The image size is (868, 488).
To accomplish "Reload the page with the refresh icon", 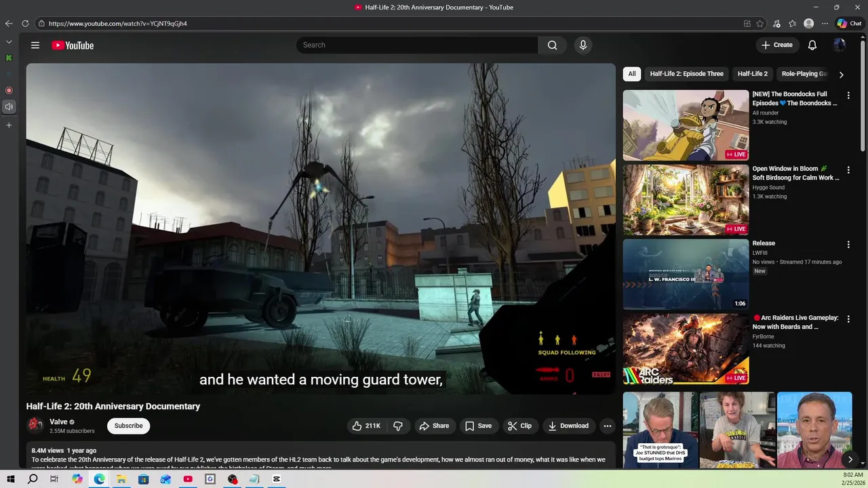I will click(x=25, y=23).
